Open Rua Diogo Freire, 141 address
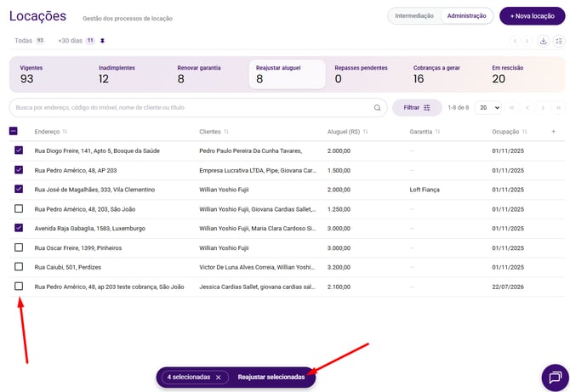This screenshot has width=570, height=392. [x=97, y=151]
